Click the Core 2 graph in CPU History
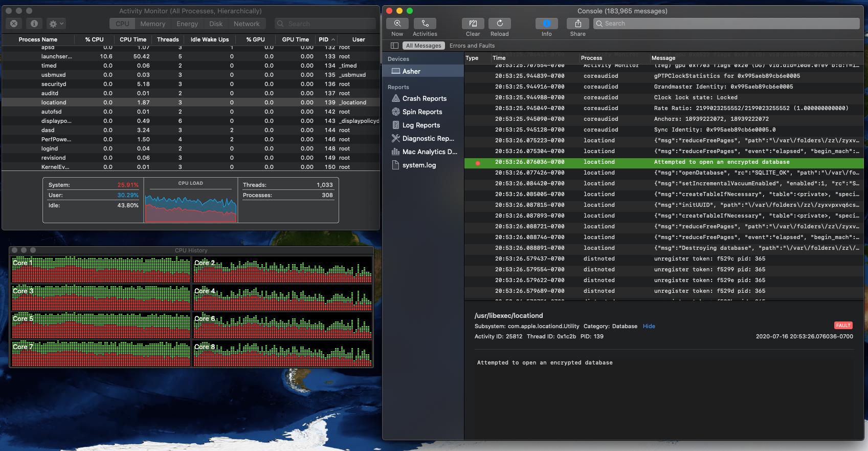Screen dimensions: 868x451 282,270
